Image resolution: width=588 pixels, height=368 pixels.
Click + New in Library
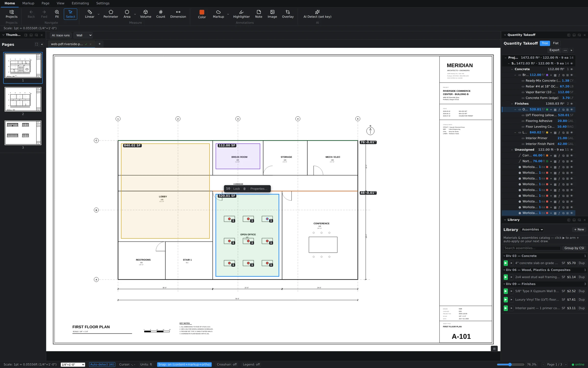pyautogui.click(x=579, y=229)
